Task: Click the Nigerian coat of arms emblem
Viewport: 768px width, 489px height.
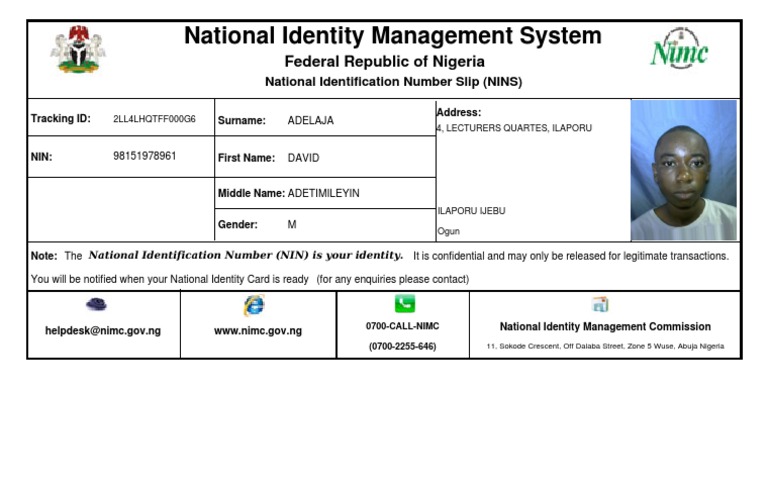Action: (78, 49)
